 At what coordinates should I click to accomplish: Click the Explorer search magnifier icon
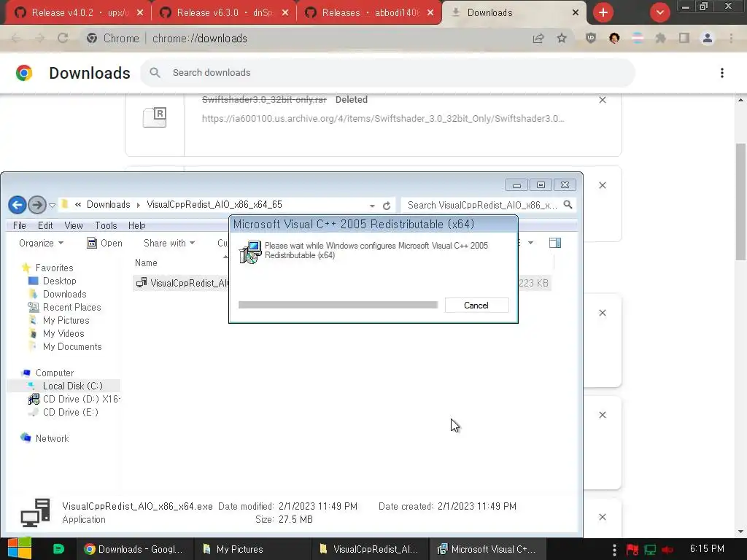pos(568,205)
